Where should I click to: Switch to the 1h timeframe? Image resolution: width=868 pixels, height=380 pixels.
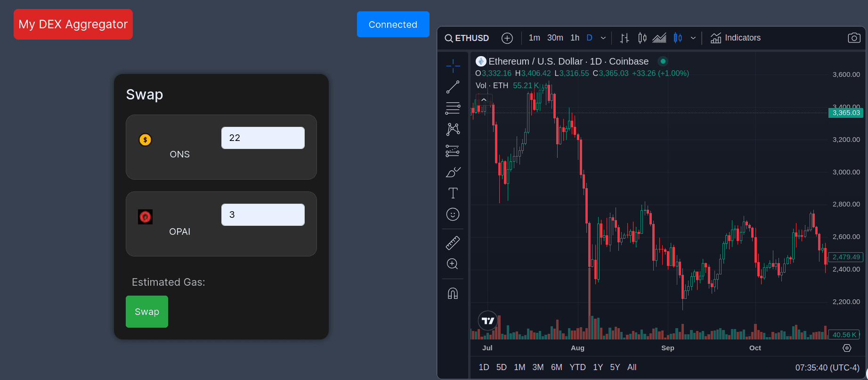pos(575,38)
